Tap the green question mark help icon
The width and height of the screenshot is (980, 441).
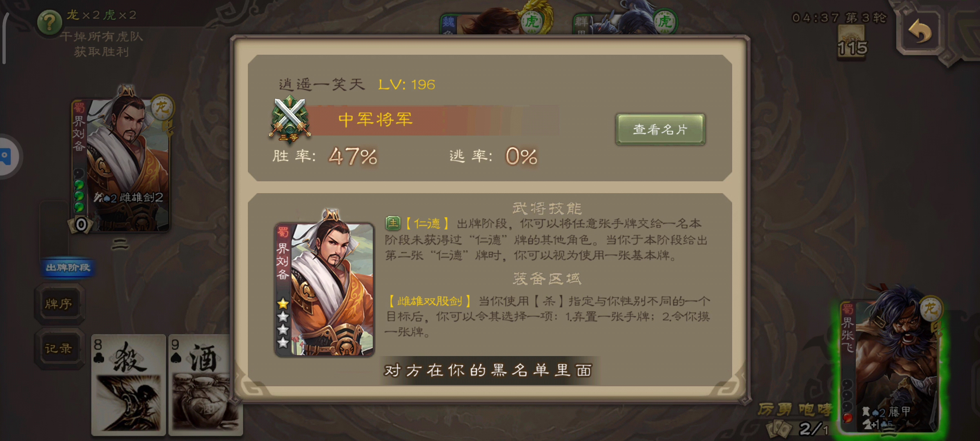pos(49,22)
